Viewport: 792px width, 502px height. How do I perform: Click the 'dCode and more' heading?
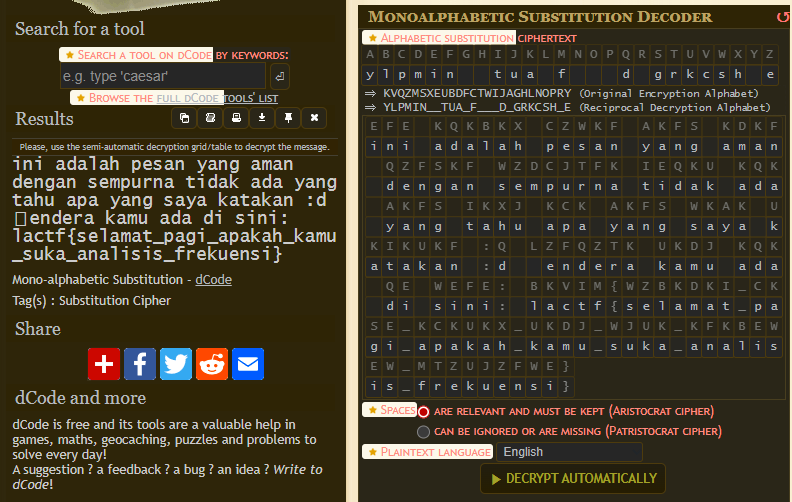click(x=80, y=398)
